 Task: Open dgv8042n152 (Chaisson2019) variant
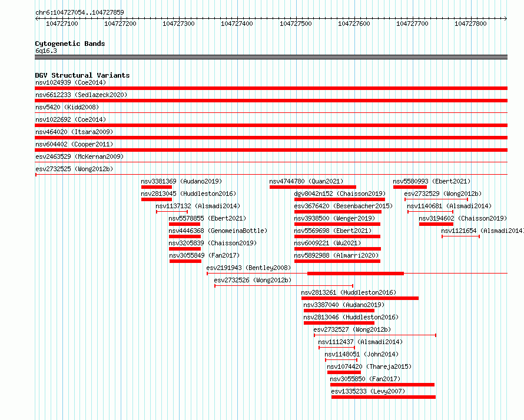pyautogui.click(x=340, y=194)
